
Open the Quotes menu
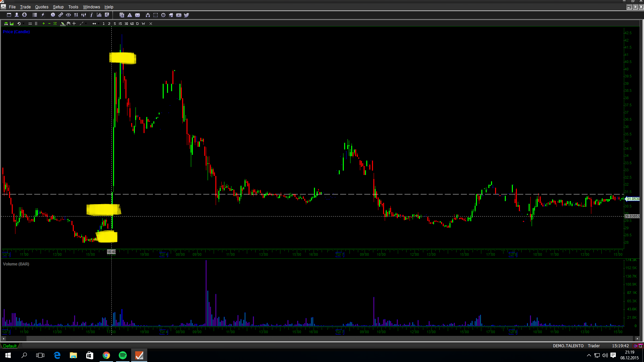[42, 7]
